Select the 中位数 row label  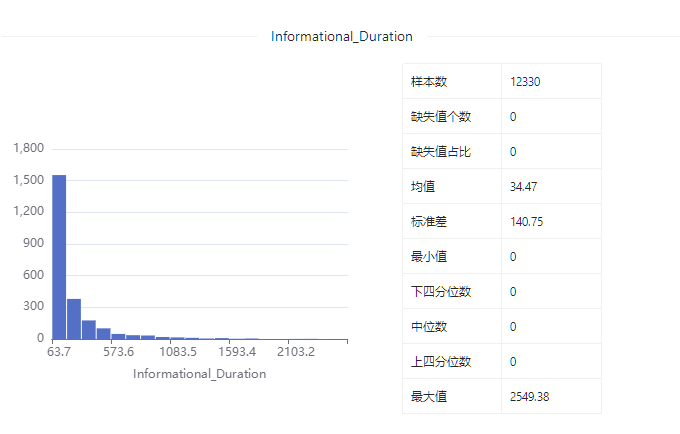point(427,327)
